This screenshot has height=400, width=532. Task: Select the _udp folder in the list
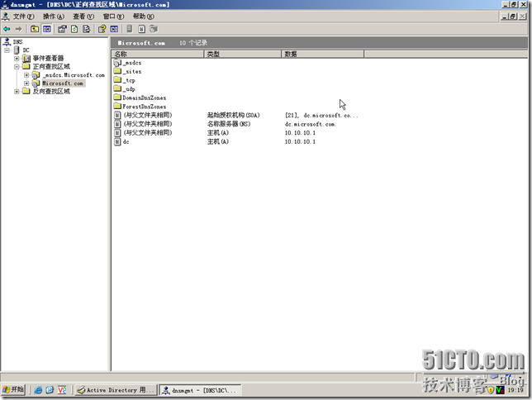(125, 89)
